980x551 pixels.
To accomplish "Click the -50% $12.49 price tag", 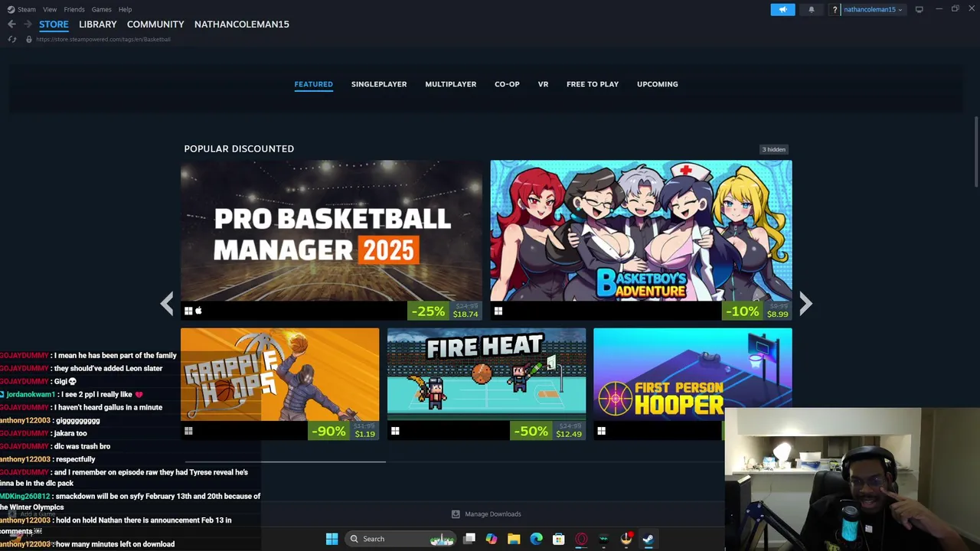I will 547,431.
